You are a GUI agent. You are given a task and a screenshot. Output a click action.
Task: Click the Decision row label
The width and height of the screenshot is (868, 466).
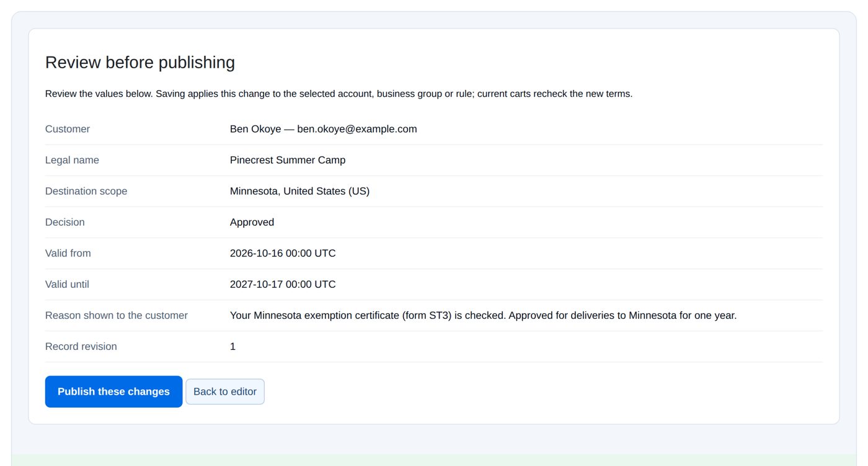coord(65,222)
